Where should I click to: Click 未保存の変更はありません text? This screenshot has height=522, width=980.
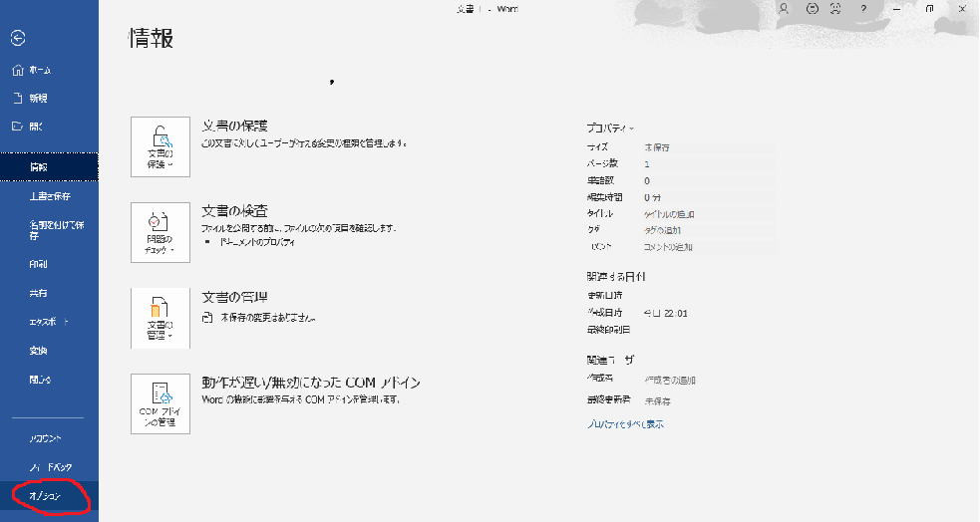pyautogui.click(x=268, y=318)
